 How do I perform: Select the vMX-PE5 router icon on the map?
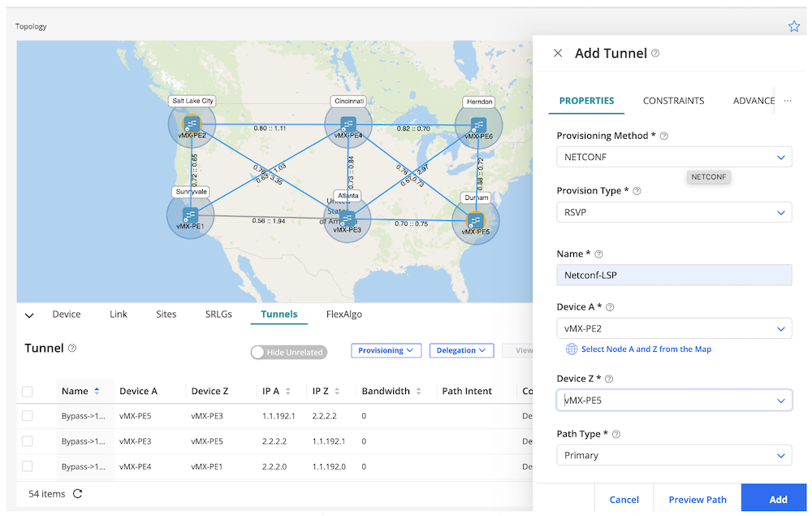tap(475, 220)
